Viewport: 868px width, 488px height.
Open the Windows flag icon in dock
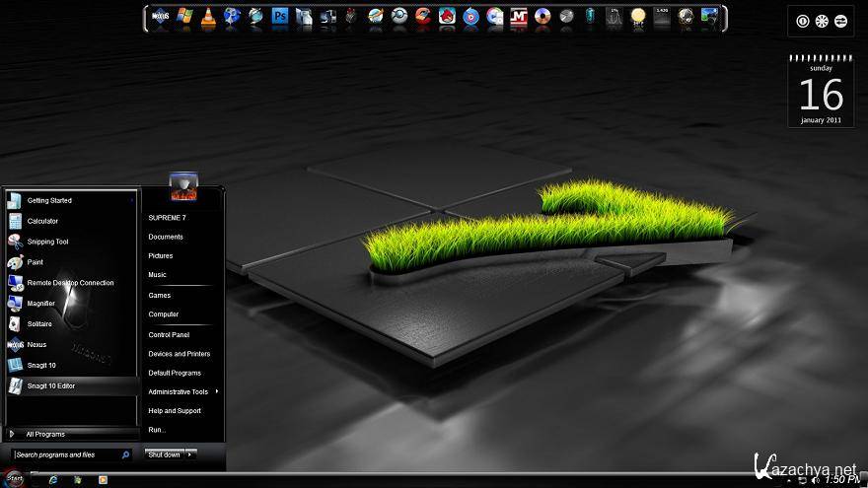pyautogui.click(x=184, y=16)
